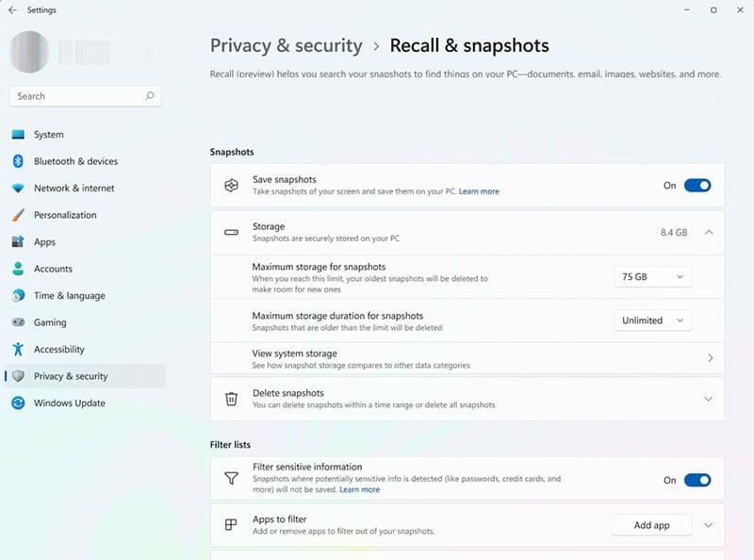Click the Time & language globe icon
This screenshot has height=560, width=754.
click(18, 295)
